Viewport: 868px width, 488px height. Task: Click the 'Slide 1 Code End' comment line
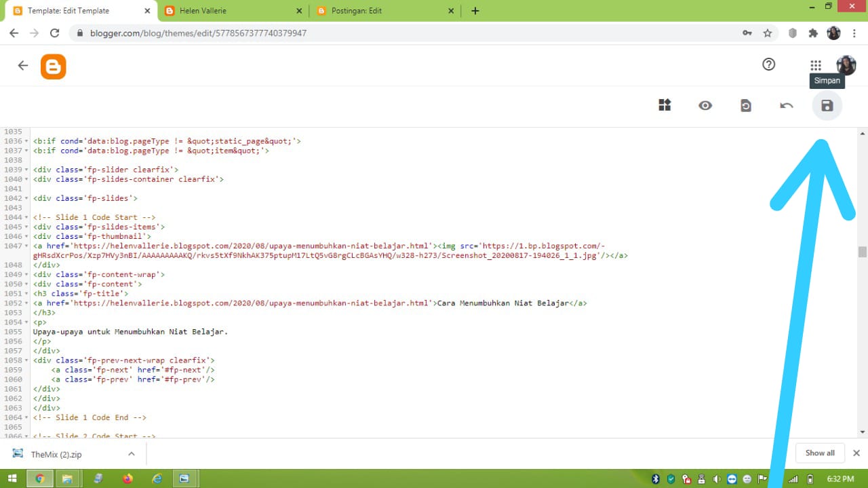[x=90, y=417]
